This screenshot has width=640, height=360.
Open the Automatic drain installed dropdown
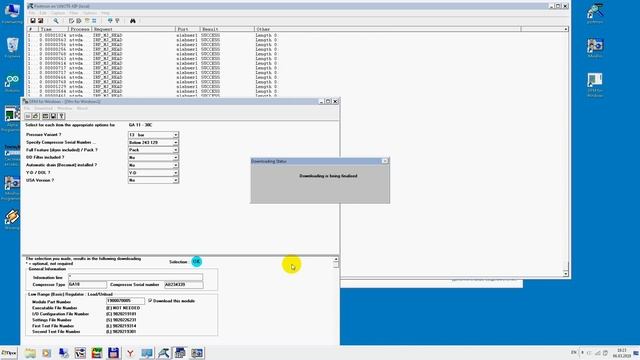pos(176,165)
